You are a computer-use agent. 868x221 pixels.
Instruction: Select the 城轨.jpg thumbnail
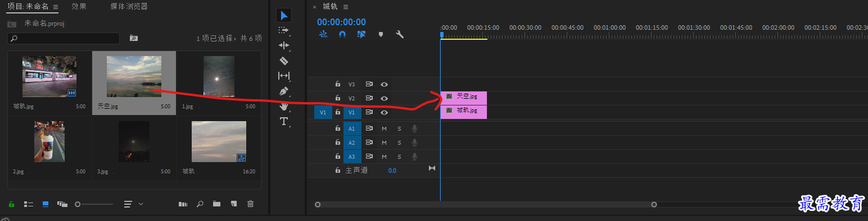tap(49, 76)
